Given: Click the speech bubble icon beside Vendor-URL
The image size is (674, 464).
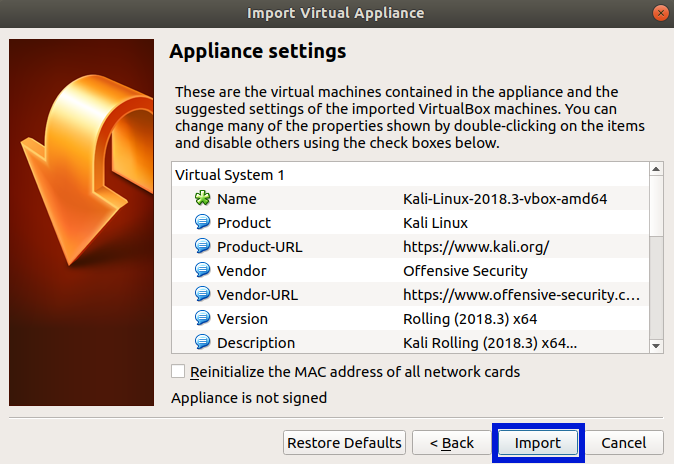Looking at the screenshot, I should coord(202,294).
